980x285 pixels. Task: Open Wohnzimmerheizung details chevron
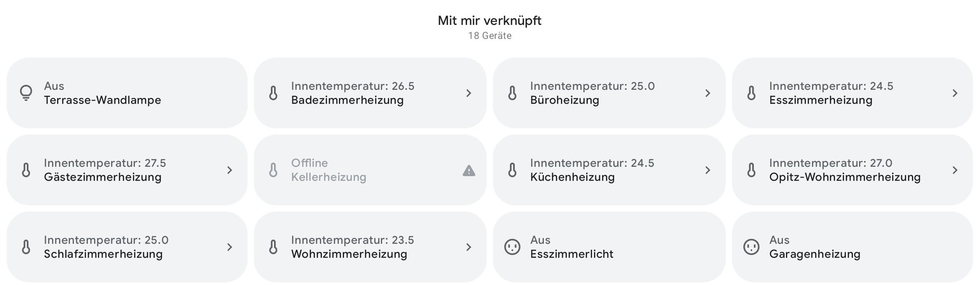tap(468, 247)
